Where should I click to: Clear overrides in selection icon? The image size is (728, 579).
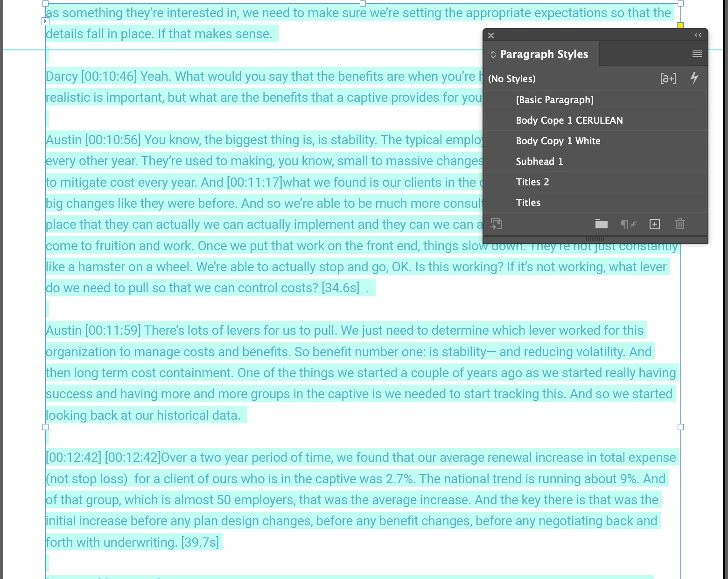[x=628, y=225]
